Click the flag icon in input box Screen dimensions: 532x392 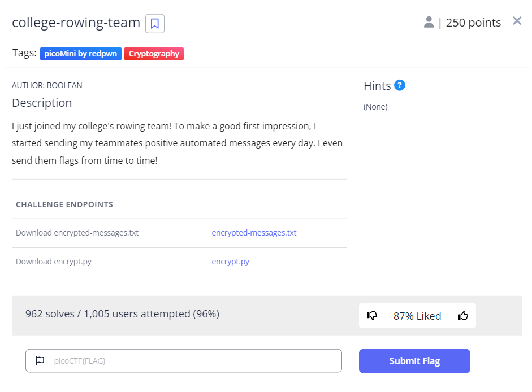click(40, 361)
